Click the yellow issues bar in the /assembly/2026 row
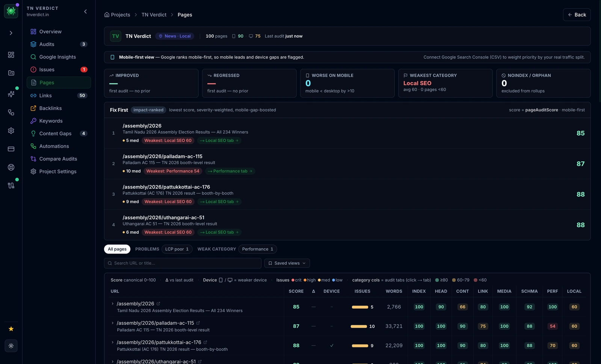Viewport: 601px width, 364px height. [360, 307]
